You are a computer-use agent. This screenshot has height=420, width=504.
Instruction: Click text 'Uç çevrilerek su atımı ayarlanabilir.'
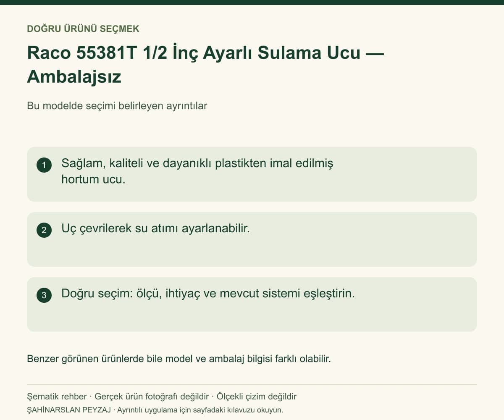point(155,228)
